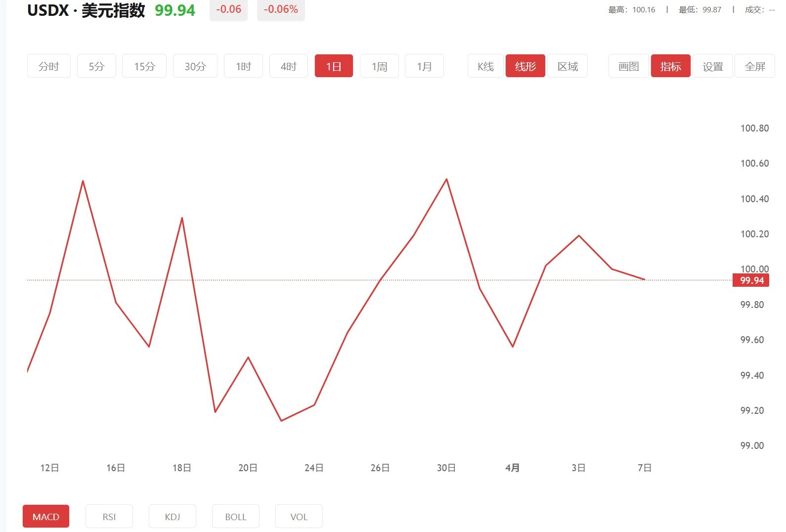Click the 99.94 current price label
Image resolution: width=786 pixels, height=532 pixels.
coord(751,281)
